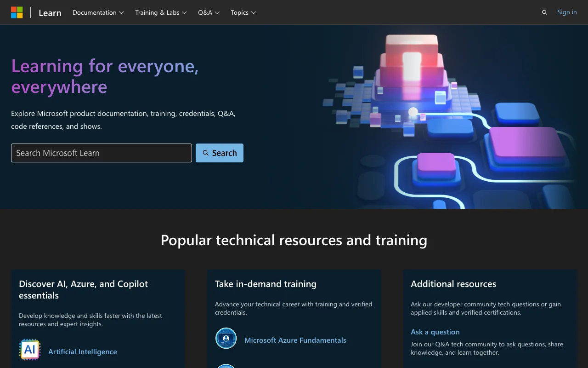The image size is (588, 368).
Task: Open the Topics dropdown menu
Action: coord(243,12)
